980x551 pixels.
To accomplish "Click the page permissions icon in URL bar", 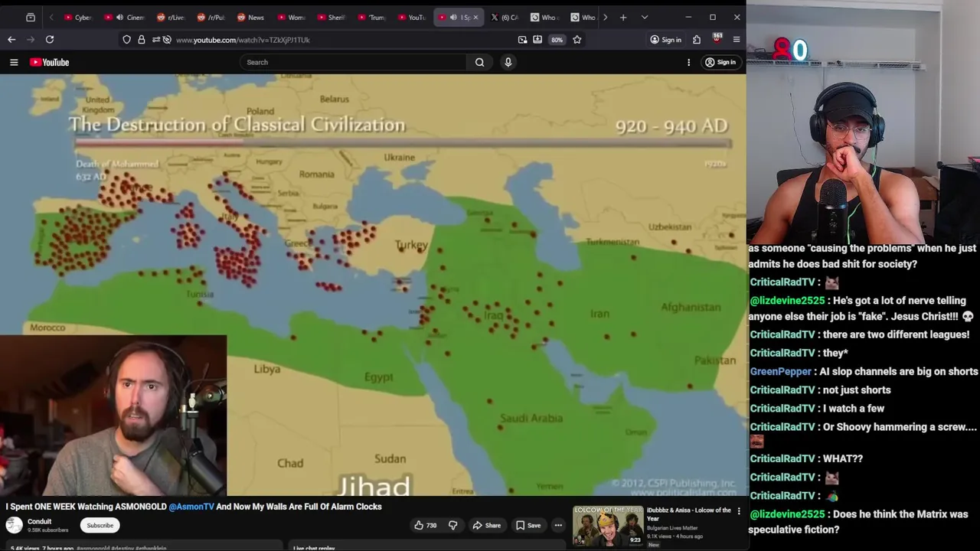I will 156,39.
